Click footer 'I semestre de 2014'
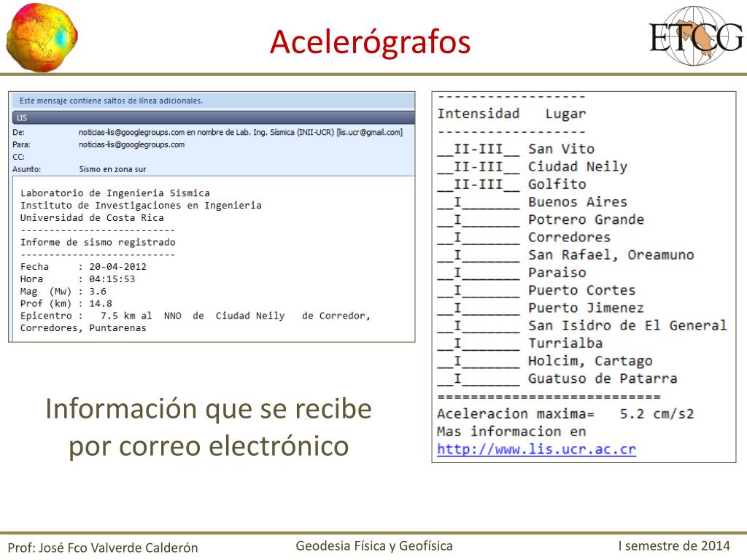The image size is (747, 560). pyautogui.click(x=673, y=545)
